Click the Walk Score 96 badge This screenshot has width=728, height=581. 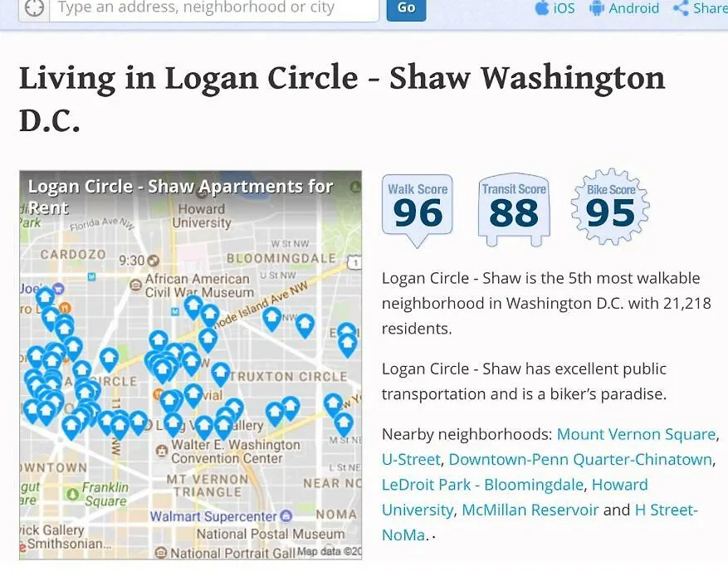(x=418, y=210)
